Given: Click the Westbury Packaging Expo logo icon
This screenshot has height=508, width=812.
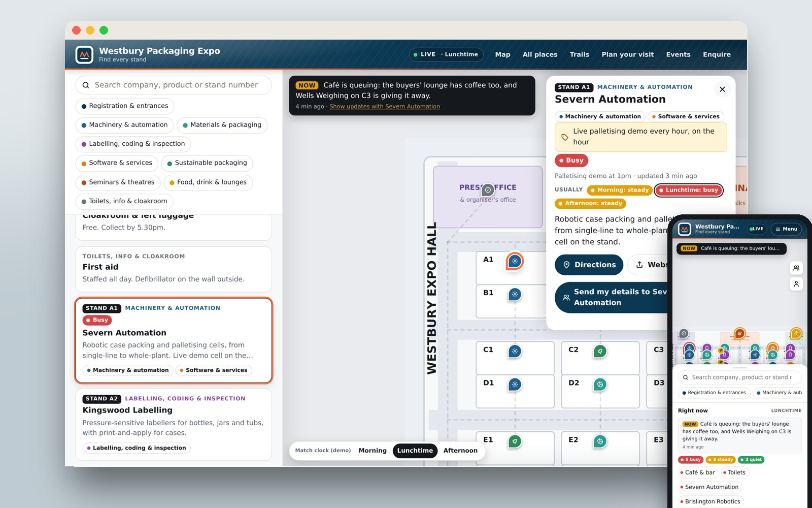Looking at the screenshot, I should (84, 54).
